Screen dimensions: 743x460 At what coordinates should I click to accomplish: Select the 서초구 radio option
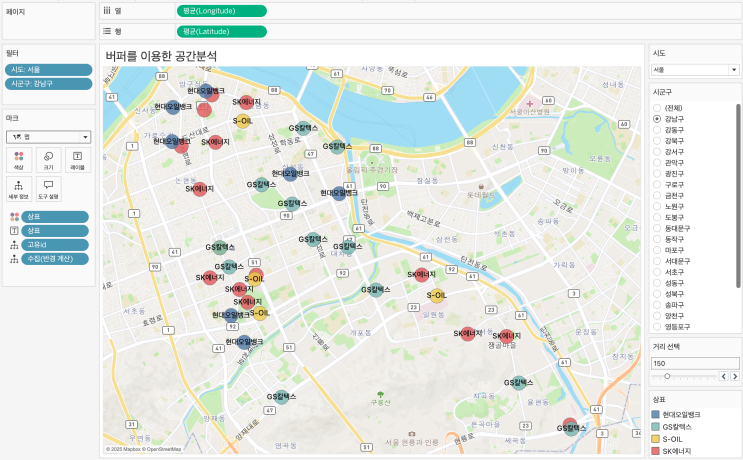click(x=657, y=272)
